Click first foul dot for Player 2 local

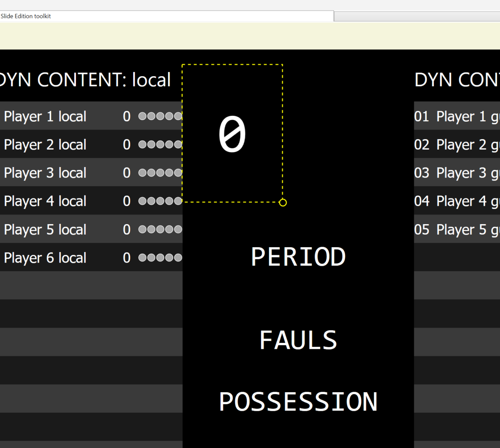[142, 145]
